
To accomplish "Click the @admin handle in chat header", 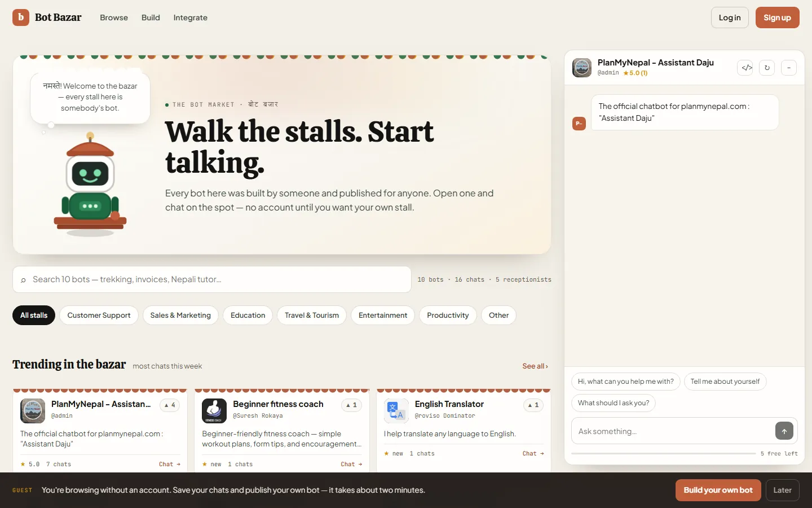I will (x=608, y=73).
